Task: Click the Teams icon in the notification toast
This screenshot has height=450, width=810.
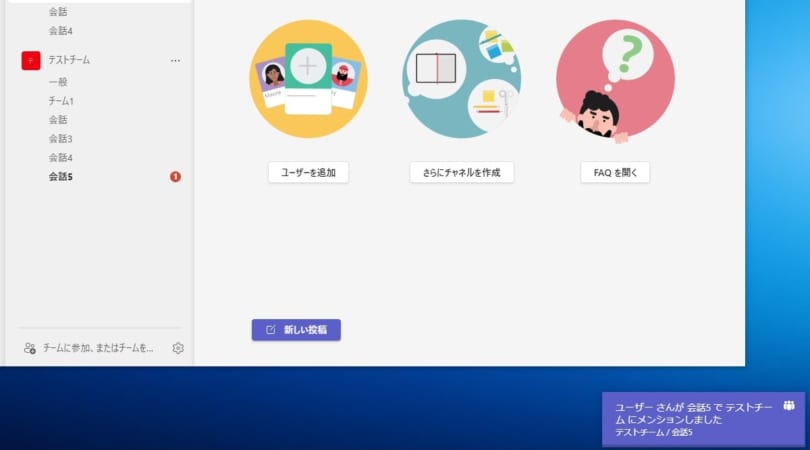Action: coord(789,406)
